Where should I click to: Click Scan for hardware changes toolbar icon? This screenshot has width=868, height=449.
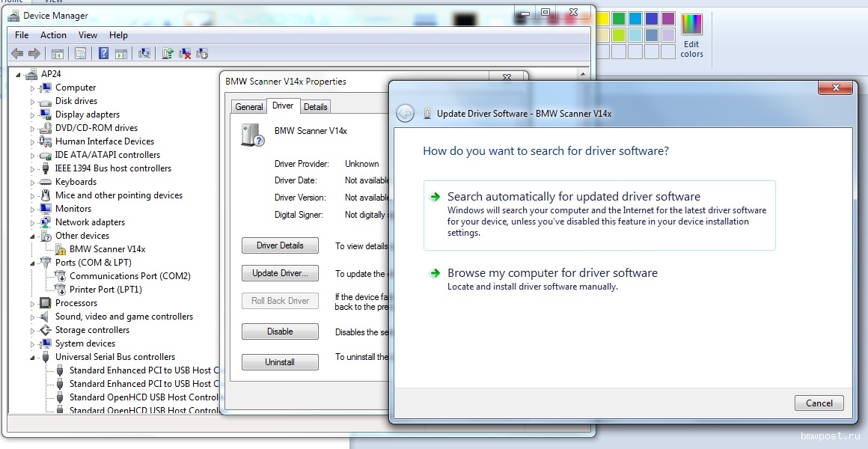(144, 53)
